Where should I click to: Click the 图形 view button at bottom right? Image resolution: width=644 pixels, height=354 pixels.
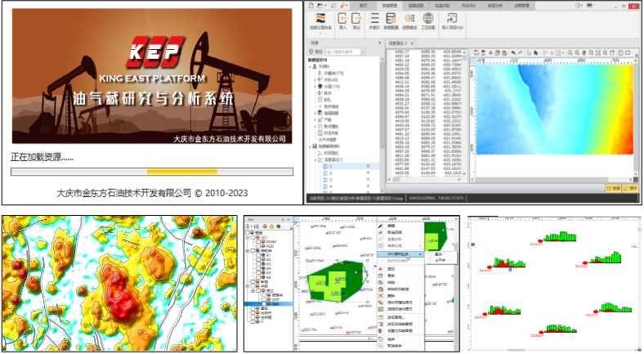tap(631, 188)
